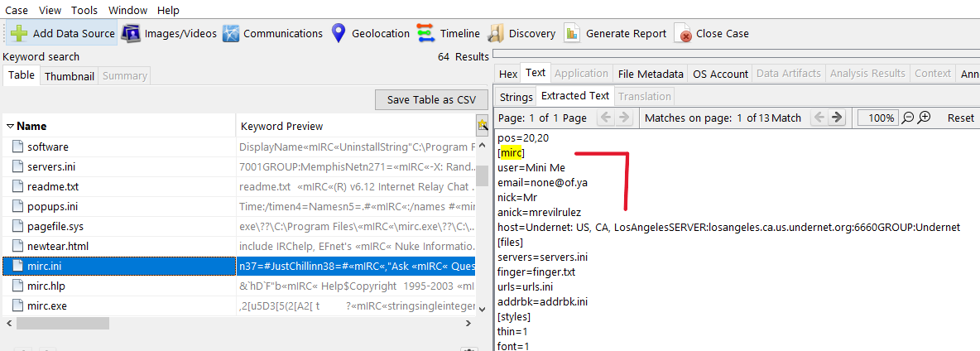
Task: Go to previous keyword match
Action: [818, 118]
